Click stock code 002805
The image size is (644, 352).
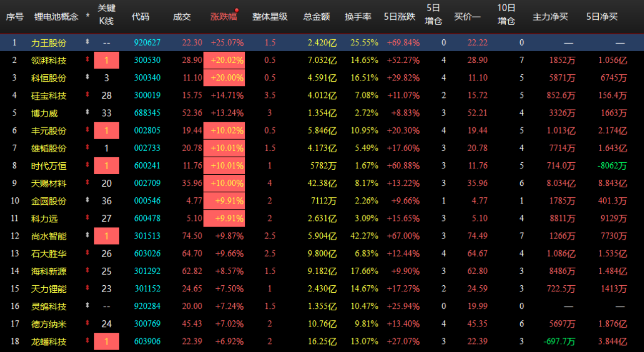tap(147, 131)
